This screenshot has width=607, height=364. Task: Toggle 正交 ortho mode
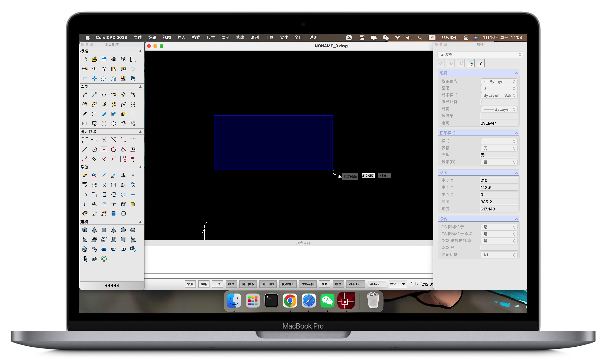pyautogui.click(x=218, y=284)
